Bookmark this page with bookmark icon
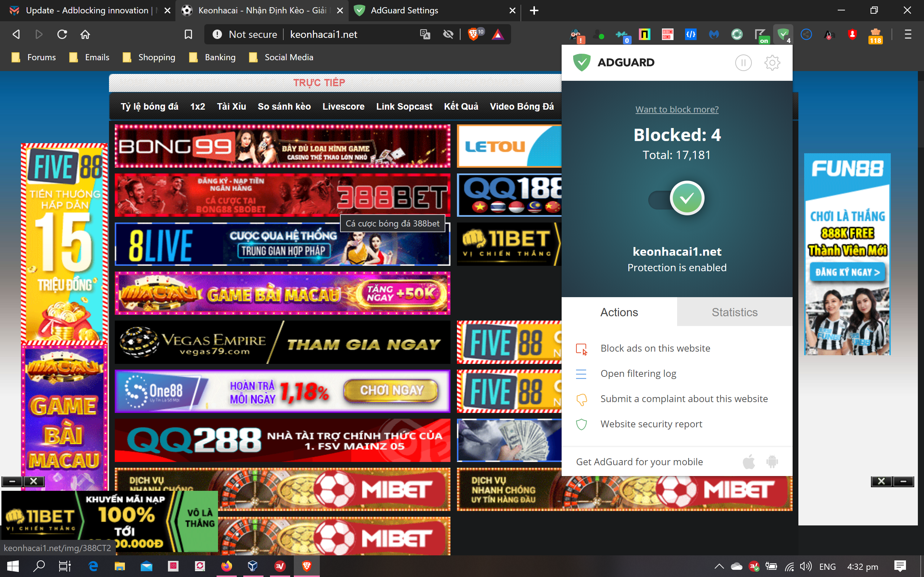 pos(188,34)
